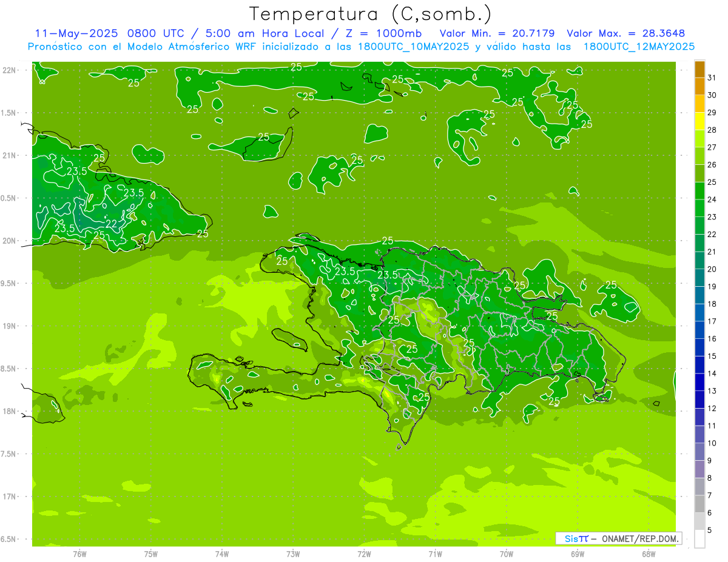Select 'Valor Min. = 20.7179' text
Image resolution: width=728 pixels, height=562 pixels.
(x=497, y=33)
